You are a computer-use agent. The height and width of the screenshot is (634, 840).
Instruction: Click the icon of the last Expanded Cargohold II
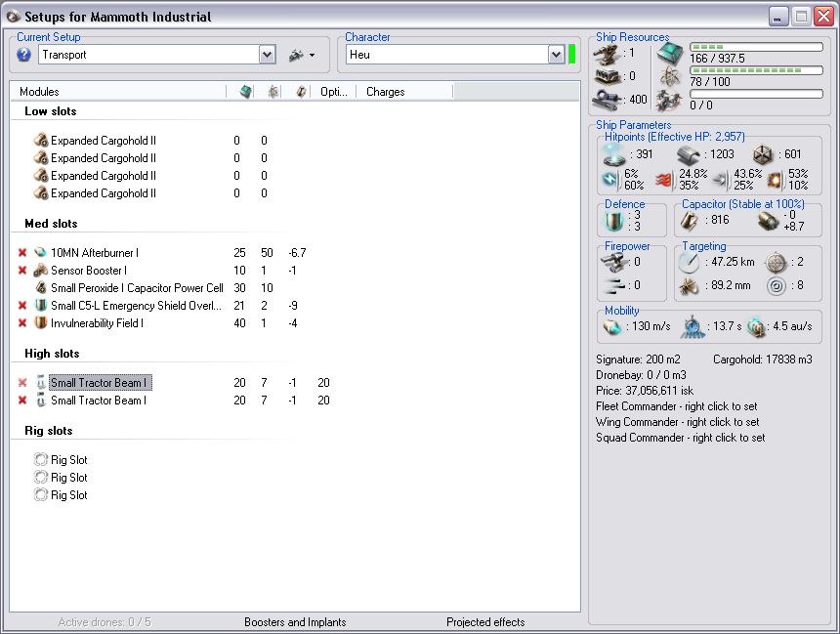coord(41,192)
